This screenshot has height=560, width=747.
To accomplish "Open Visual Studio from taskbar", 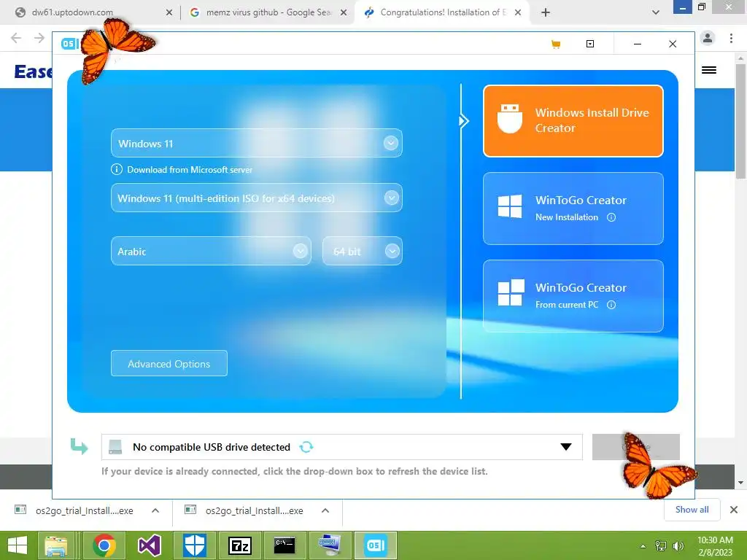I will coord(150,545).
